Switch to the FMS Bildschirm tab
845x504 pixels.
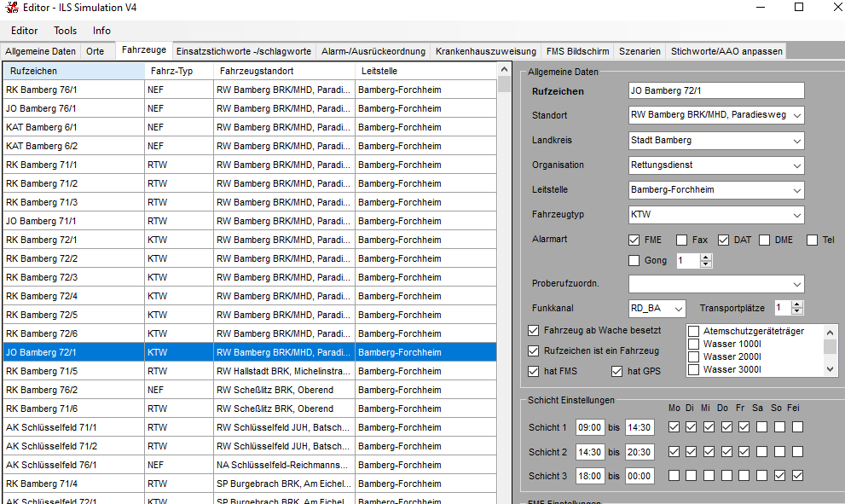pyautogui.click(x=578, y=51)
